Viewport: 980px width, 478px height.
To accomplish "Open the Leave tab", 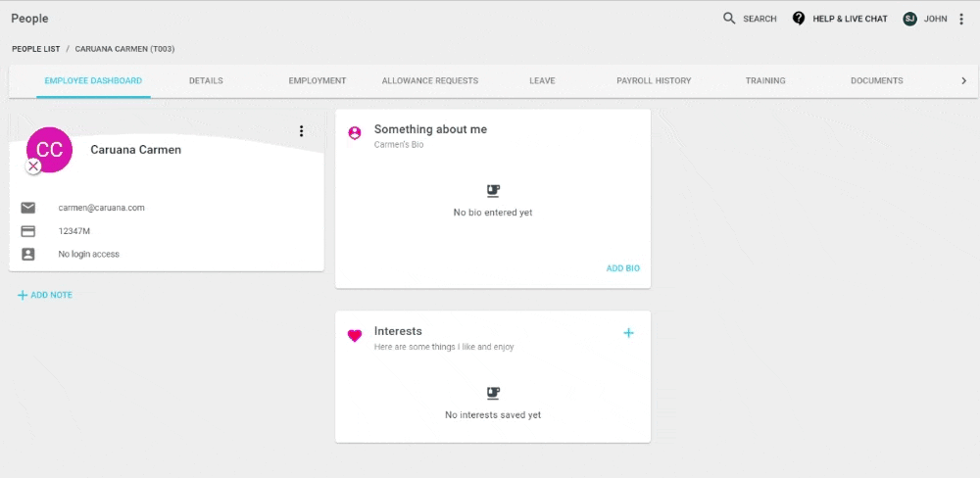I will pyautogui.click(x=542, y=80).
